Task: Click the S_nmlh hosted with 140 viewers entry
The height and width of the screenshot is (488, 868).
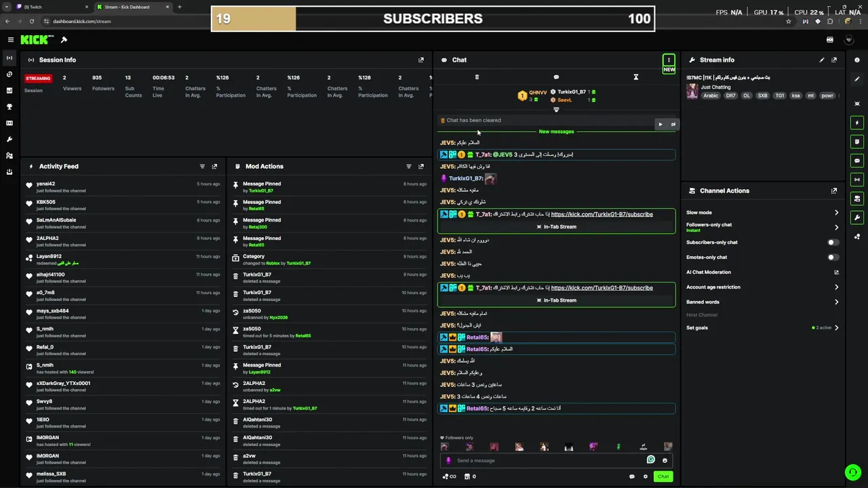Action: click(123, 369)
